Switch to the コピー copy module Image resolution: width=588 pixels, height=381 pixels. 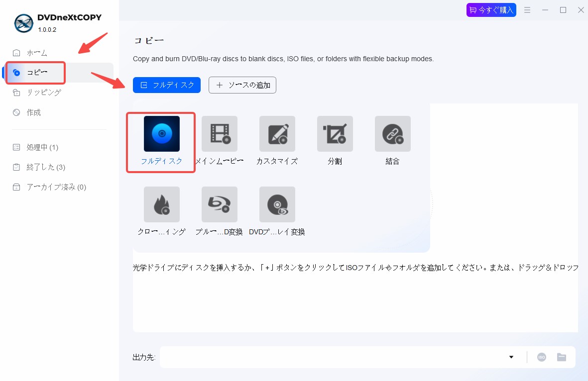pyautogui.click(x=59, y=72)
